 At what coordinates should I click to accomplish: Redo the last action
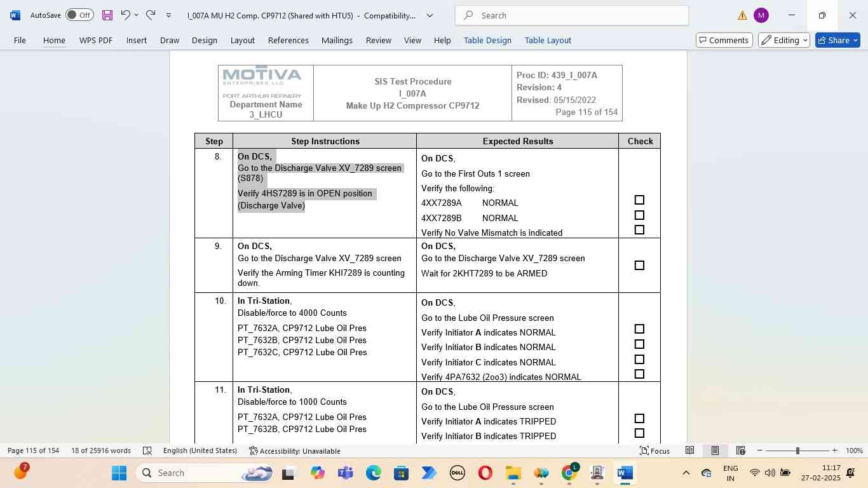151,15
